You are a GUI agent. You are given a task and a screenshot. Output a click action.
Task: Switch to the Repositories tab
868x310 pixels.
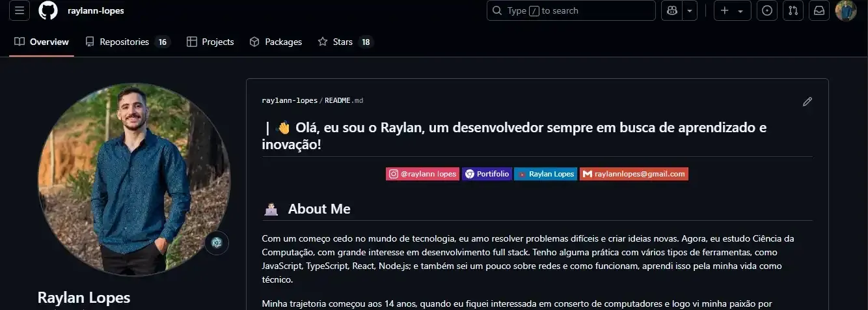click(128, 42)
